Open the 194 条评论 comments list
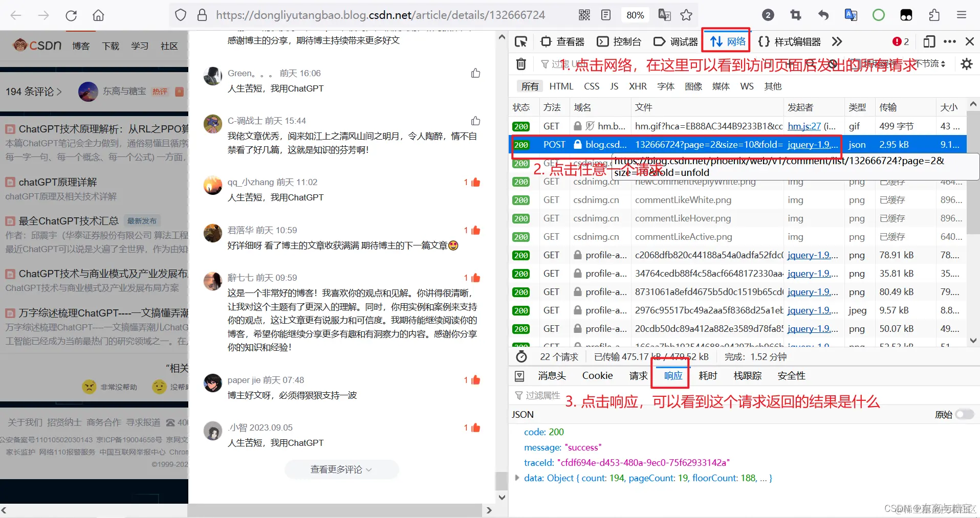This screenshot has height=518, width=980. (x=33, y=92)
